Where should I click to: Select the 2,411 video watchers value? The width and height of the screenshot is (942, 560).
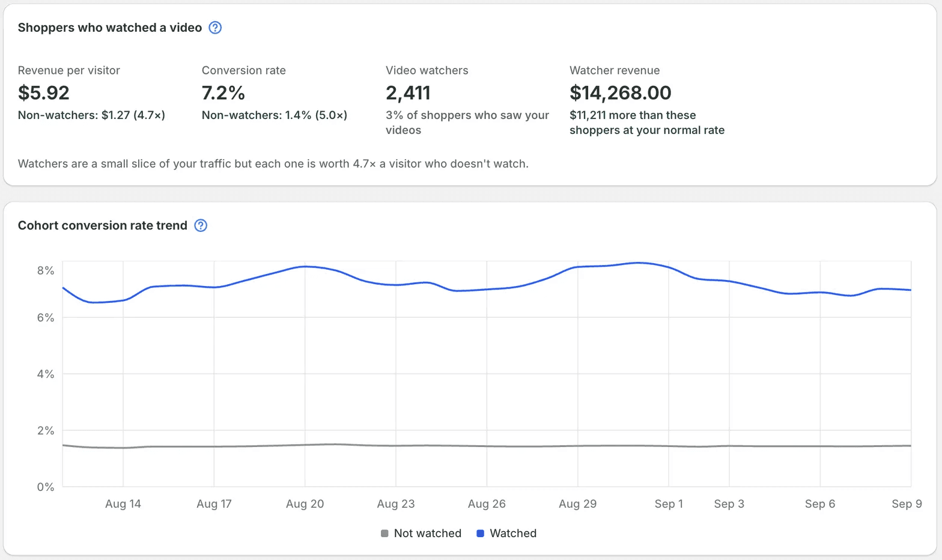coord(408,93)
